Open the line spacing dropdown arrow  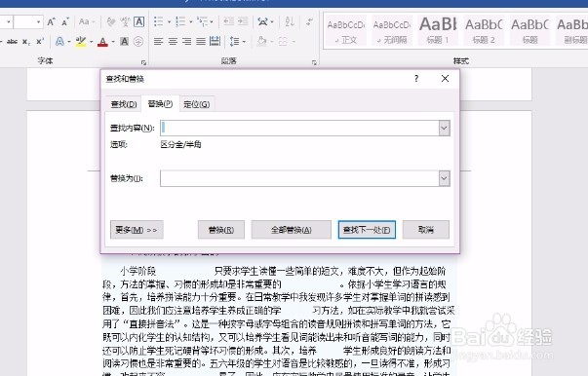244,42
